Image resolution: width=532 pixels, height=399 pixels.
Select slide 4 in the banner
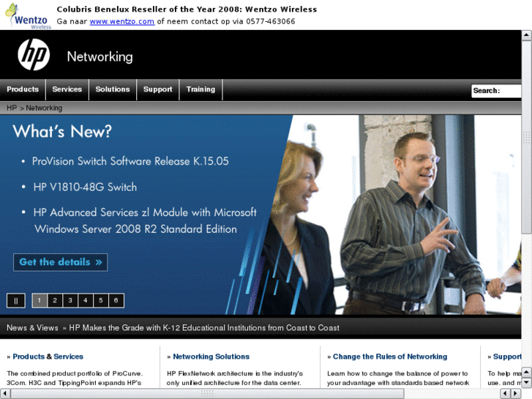click(86, 300)
